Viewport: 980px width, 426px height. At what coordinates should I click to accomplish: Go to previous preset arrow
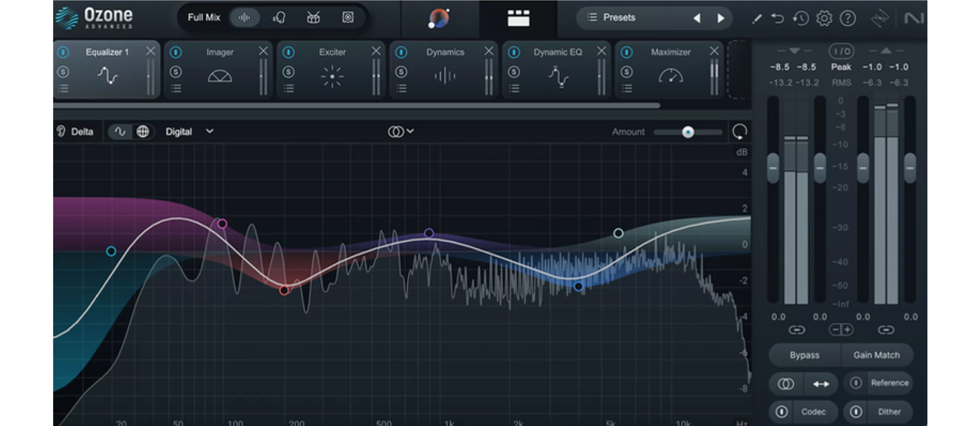pyautogui.click(x=697, y=18)
